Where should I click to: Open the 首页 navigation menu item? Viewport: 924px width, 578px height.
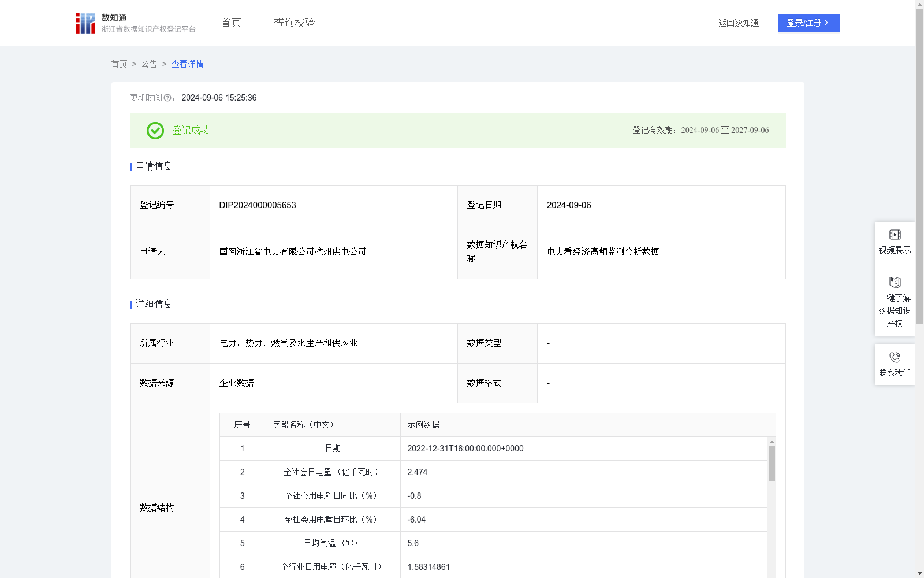tap(231, 23)
